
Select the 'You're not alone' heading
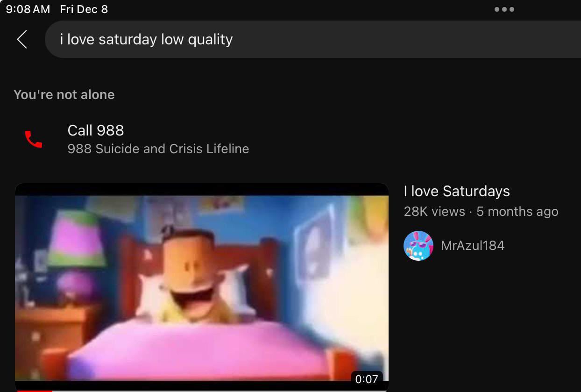(64, 95)
